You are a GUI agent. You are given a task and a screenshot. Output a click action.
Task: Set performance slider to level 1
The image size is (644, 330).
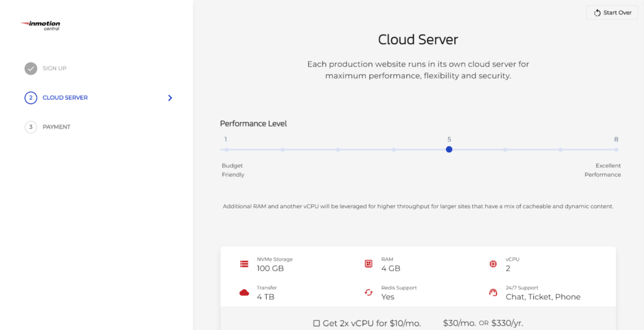pyautogui.click(x=226, y=150)
